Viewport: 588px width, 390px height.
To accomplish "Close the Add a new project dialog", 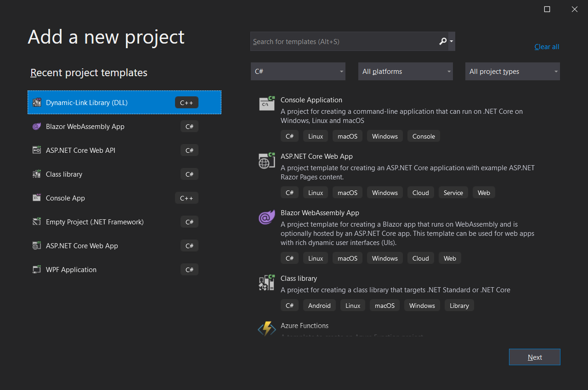I will coord(575,9).
